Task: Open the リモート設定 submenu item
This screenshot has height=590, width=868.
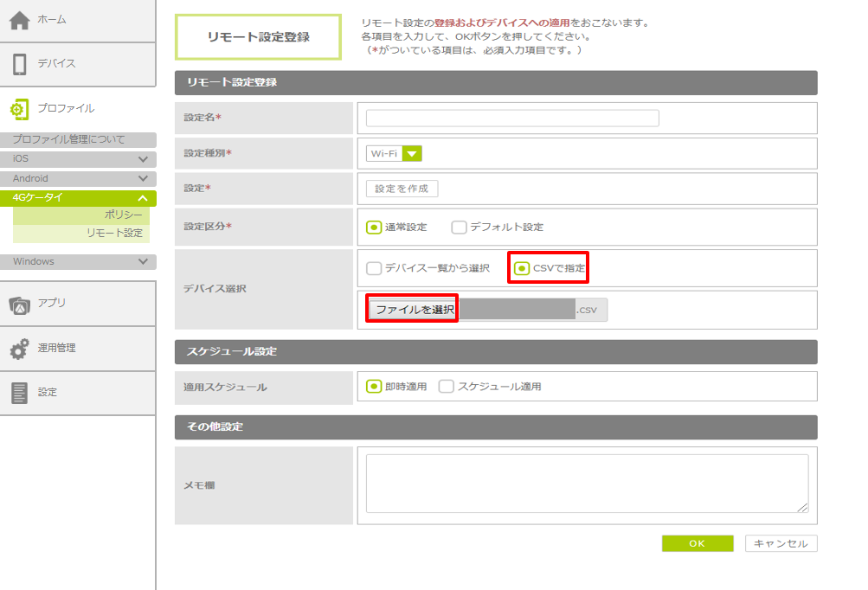Action: click(x=114, y=234)
